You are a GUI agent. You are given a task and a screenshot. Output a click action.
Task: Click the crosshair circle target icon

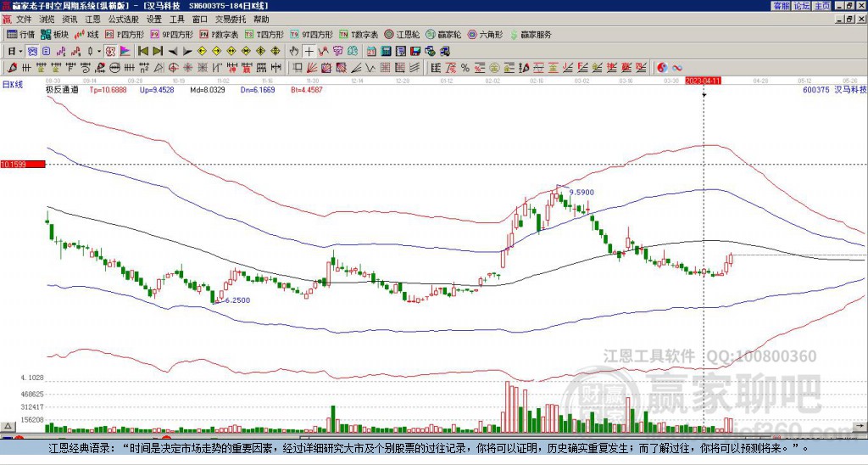tap(173, 68)
